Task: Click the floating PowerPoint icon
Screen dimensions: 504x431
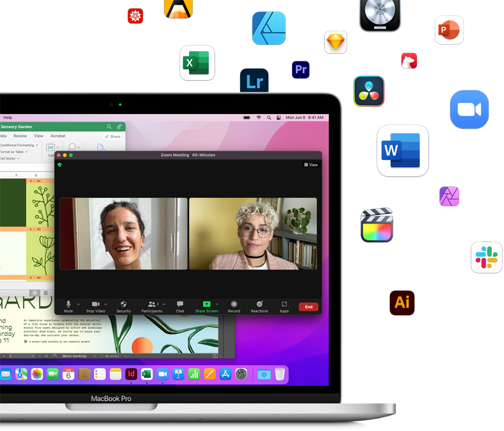Action: 449,30
